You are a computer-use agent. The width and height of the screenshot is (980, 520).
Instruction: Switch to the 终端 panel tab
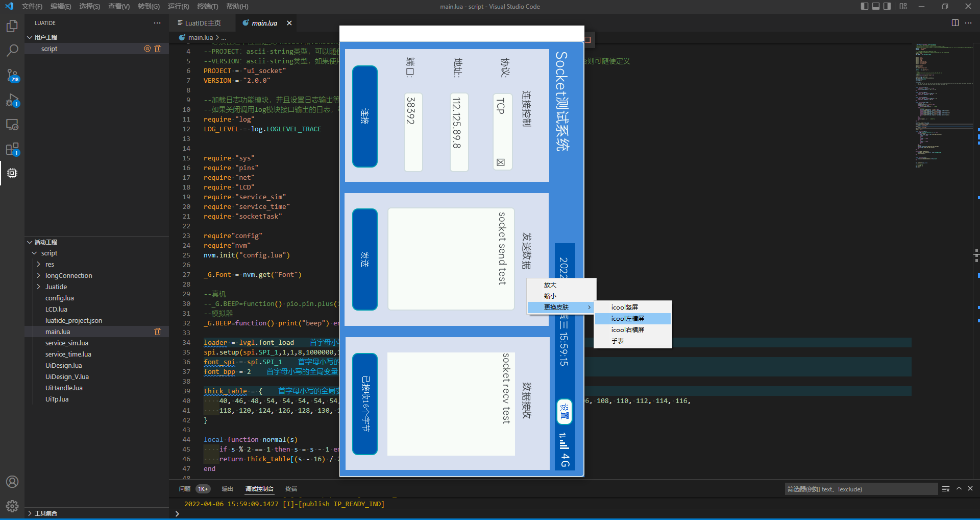[291, 489]
